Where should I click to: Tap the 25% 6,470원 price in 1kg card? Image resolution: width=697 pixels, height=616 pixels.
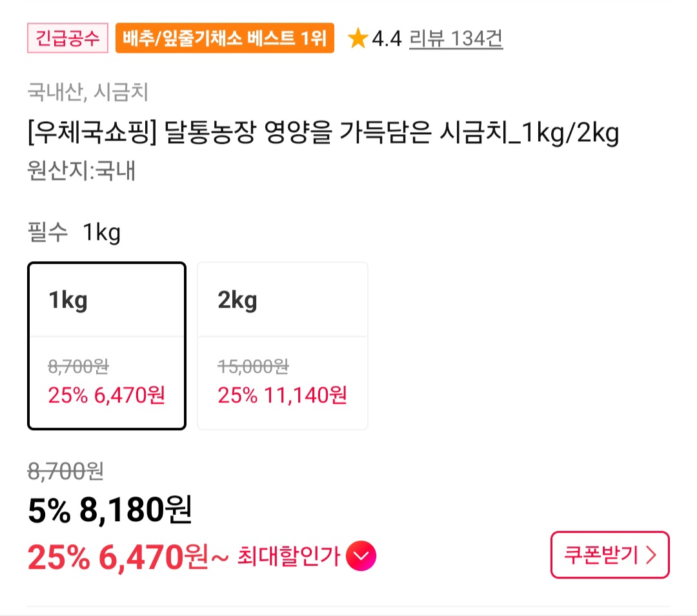tap(106, 395)
